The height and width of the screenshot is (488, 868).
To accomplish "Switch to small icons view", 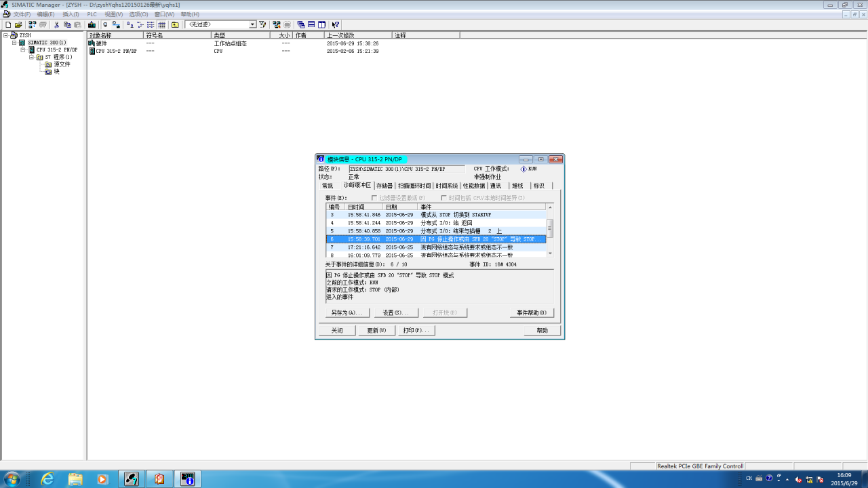I will coord(140,24).
